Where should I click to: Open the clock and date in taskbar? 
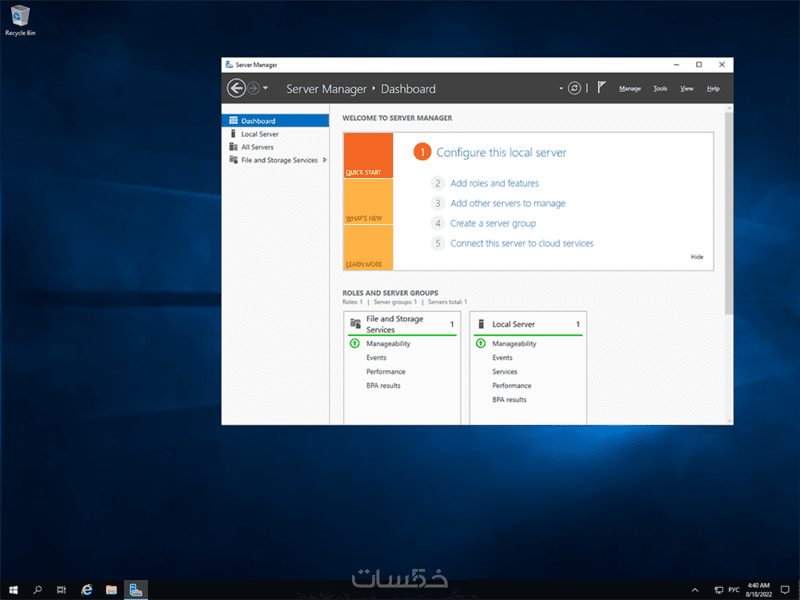(x=758, y=590)
